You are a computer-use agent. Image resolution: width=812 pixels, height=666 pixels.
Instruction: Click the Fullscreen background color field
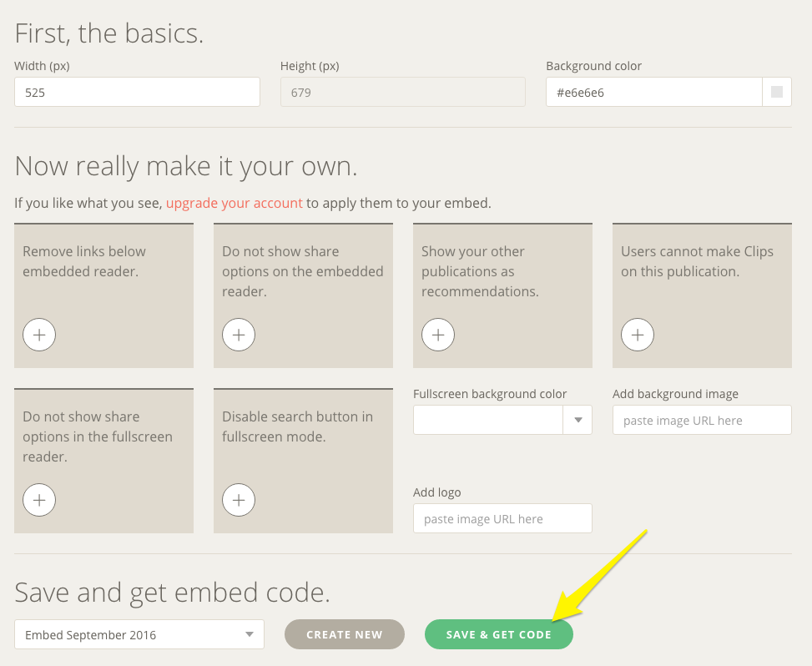[488, 420]
